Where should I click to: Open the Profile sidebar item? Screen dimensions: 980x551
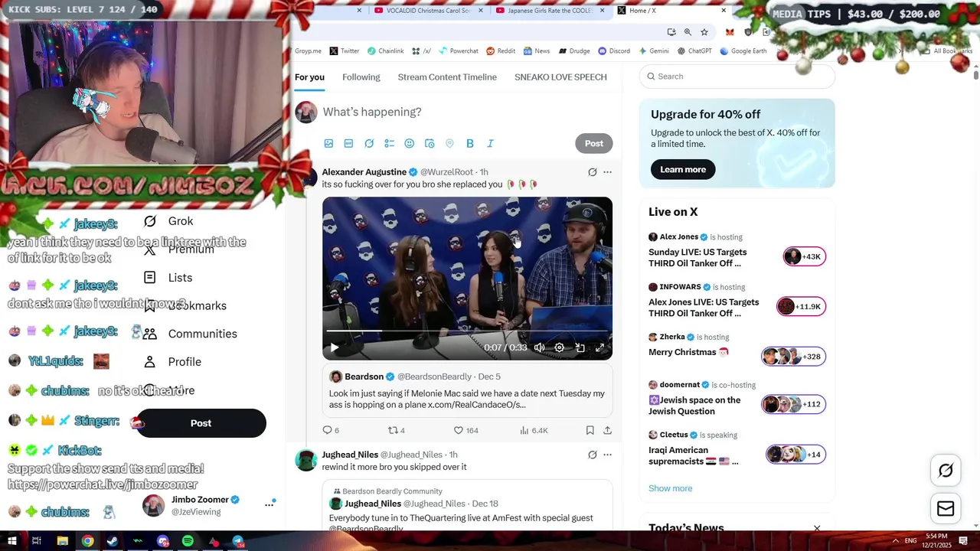174,362
